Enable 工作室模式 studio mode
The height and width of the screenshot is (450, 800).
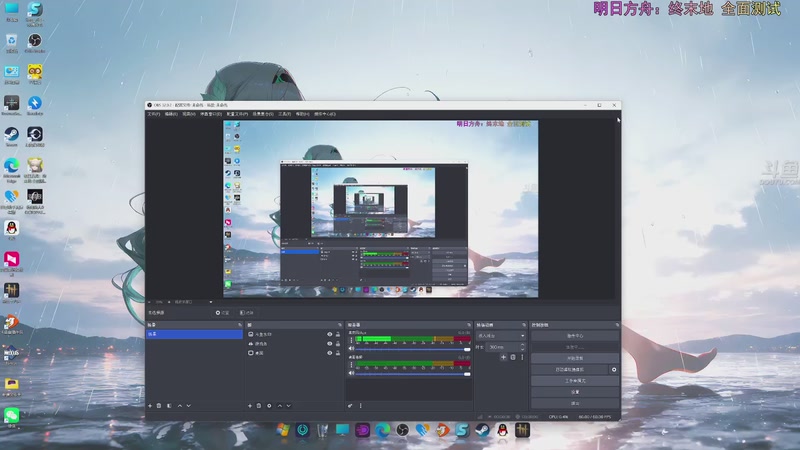coord(575,381)
